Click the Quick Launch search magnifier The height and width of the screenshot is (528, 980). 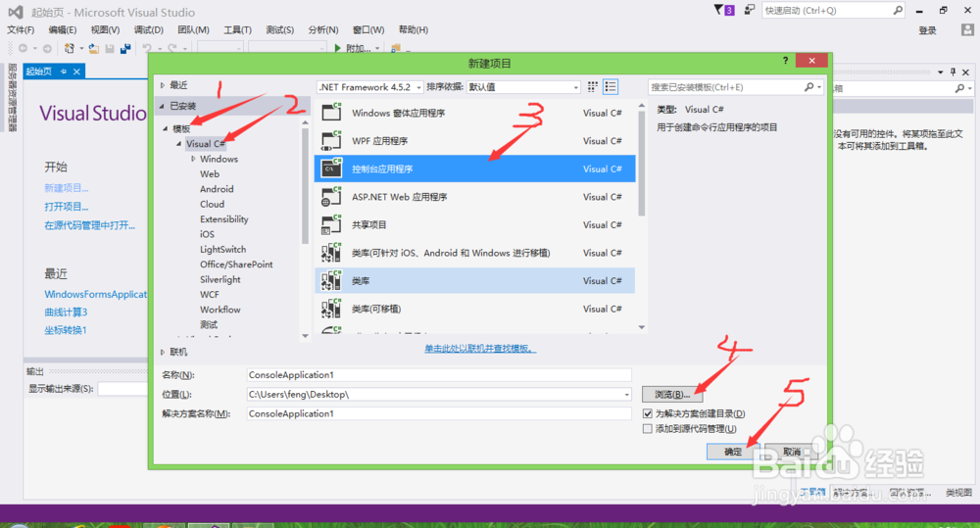(898, 10)
